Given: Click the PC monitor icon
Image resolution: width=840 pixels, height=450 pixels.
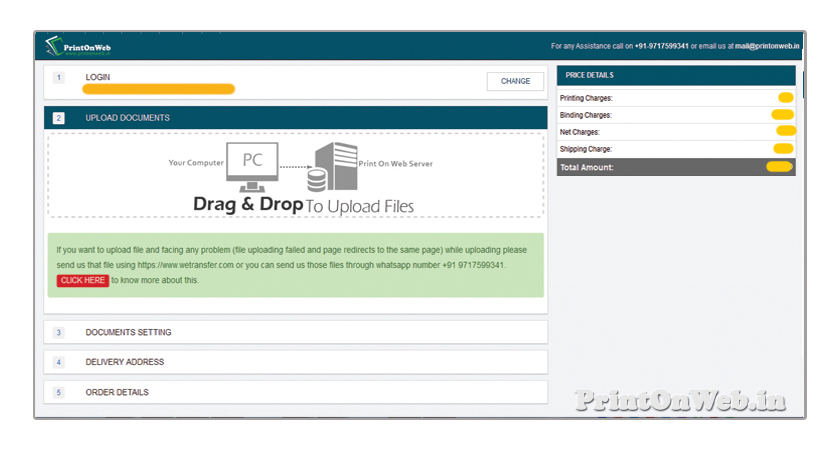Looking at the screenshot, I should pyautogui.click(x=252, y=166).
